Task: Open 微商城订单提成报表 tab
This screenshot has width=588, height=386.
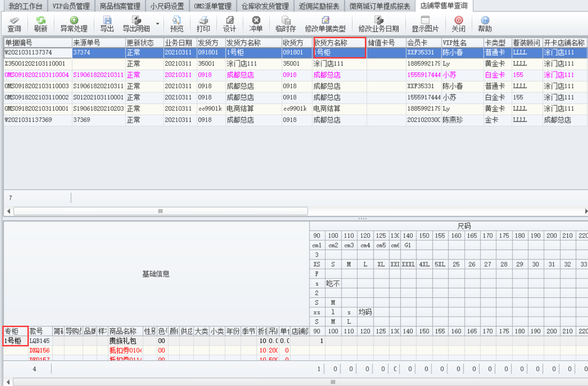Action: pos(380,6)
